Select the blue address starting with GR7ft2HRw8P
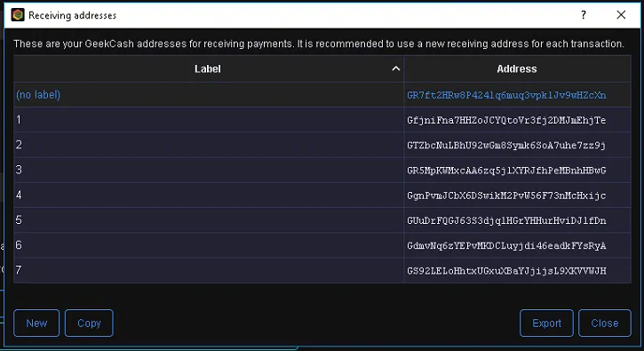Viewport: 644px width, 351px height. [x=506, y=95]
